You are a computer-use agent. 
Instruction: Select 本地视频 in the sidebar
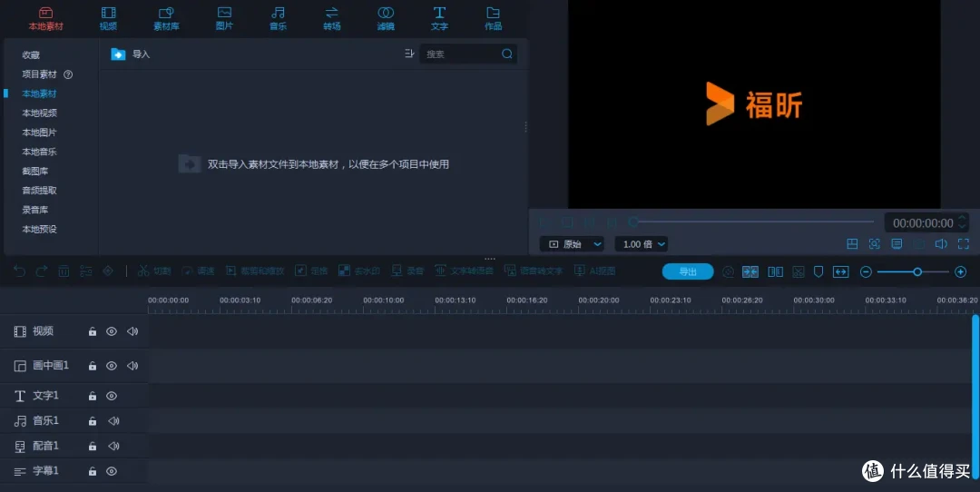39,113
